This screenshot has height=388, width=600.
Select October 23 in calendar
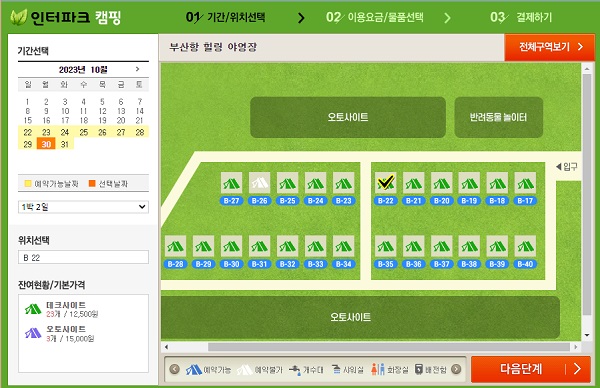(46, 132)
